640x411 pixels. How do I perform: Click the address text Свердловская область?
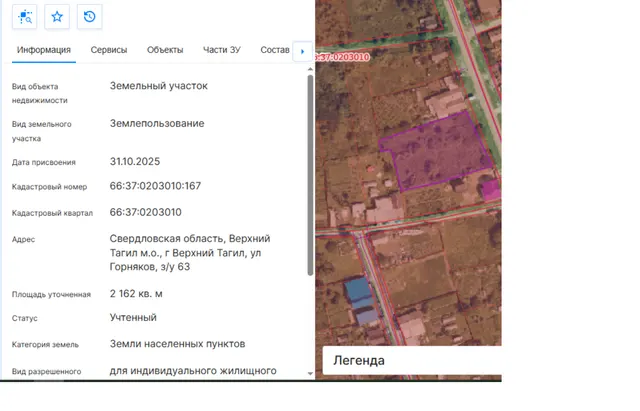click(167, 238)
